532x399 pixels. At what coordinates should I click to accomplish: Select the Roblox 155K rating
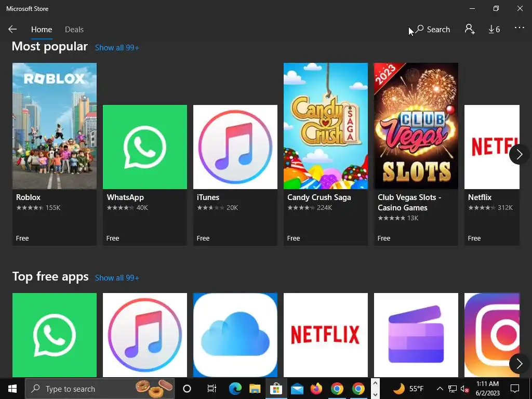38,208
